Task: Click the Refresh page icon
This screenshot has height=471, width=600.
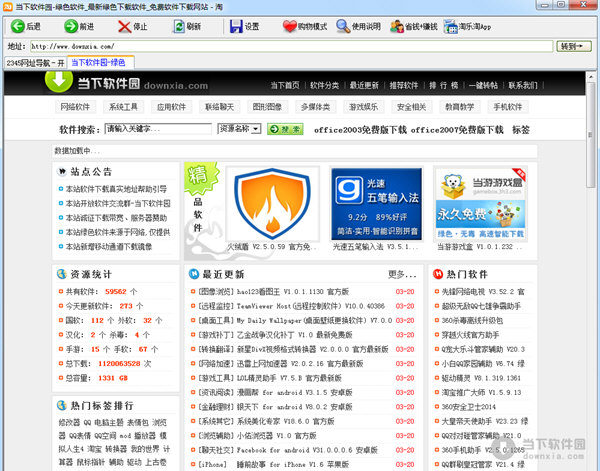Action: point(179,26)
